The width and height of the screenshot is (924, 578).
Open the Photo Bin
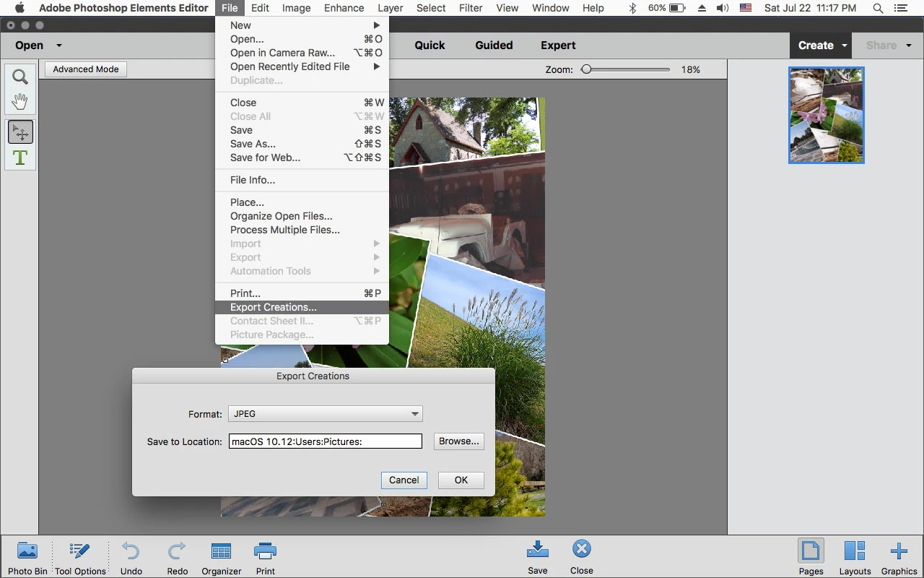[27, 558]
